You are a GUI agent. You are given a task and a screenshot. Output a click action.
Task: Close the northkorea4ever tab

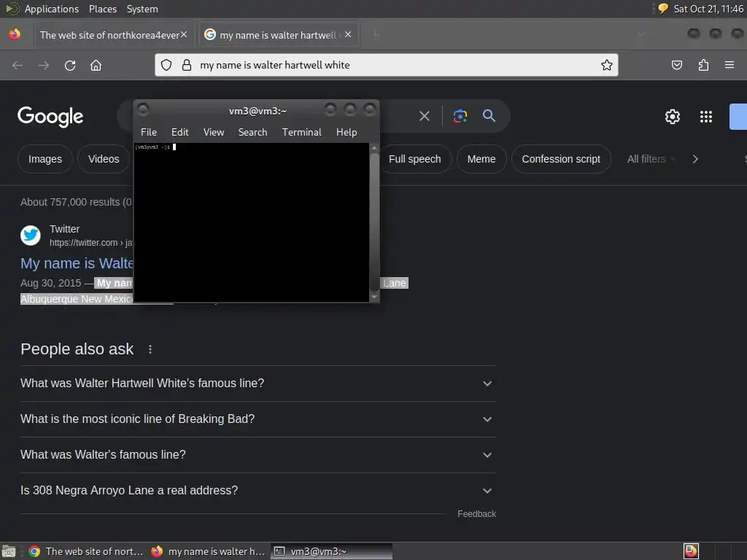point(183,34)
